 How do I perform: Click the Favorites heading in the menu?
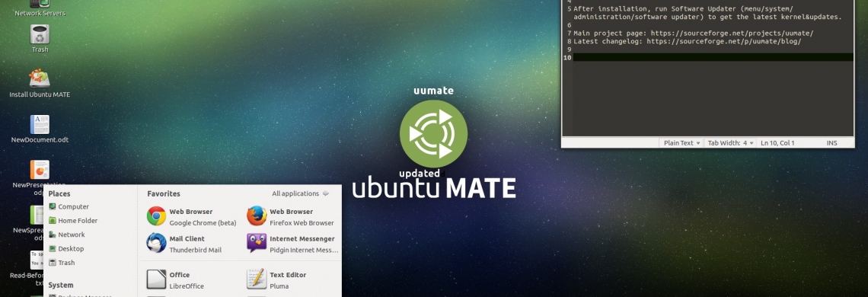point(163,193)
